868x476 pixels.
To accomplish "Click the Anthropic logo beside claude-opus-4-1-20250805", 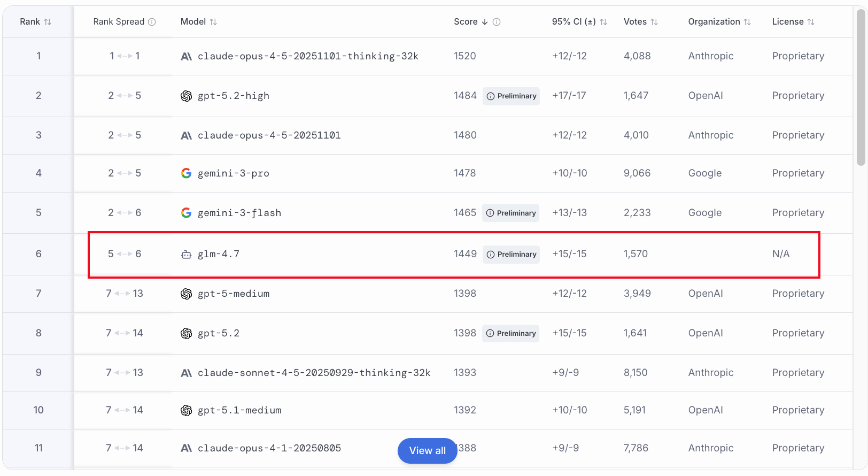I will pos(186,448).
